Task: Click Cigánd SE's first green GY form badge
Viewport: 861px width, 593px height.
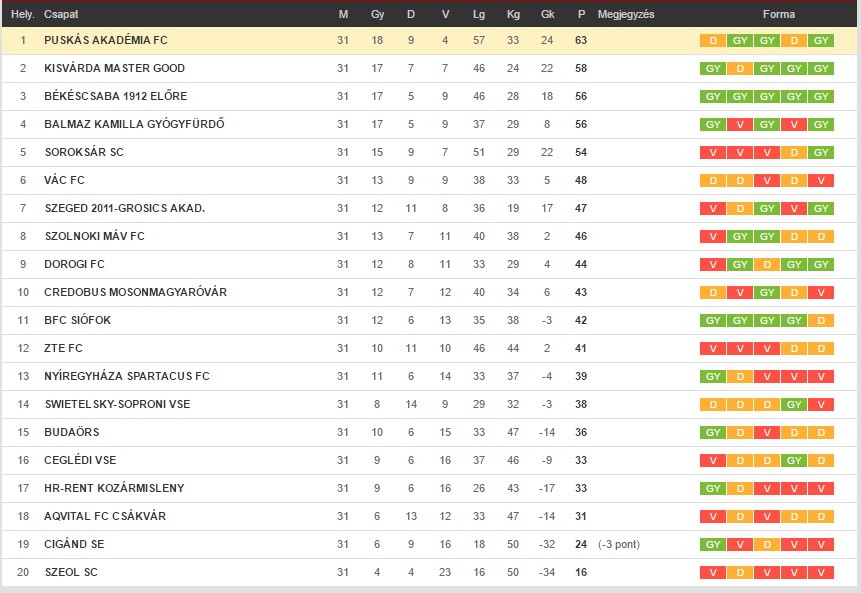Action: [x=713, y=545]
